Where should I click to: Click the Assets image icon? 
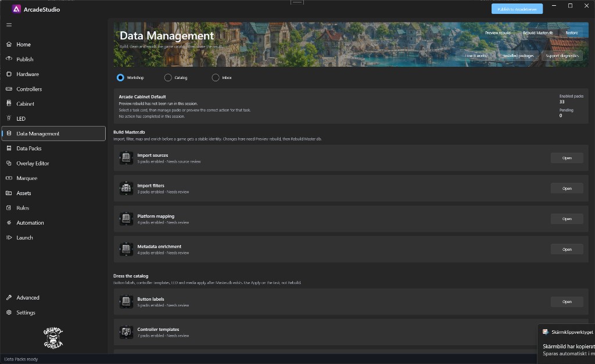[x=9, y=193]
